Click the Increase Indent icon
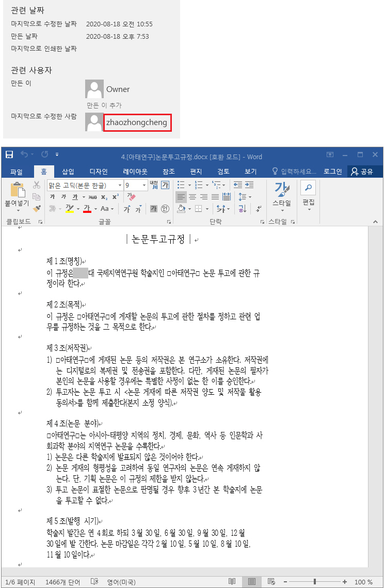Screen dimensions: 385x588 point(249,185)
